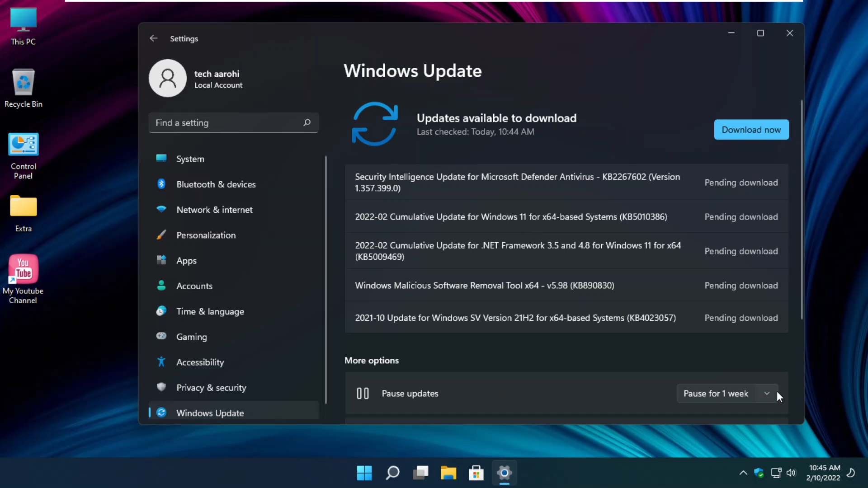Viewport: 868px width, 488px height.
Task: Click the Accessibility figure icon
Action: click(161, 361)
